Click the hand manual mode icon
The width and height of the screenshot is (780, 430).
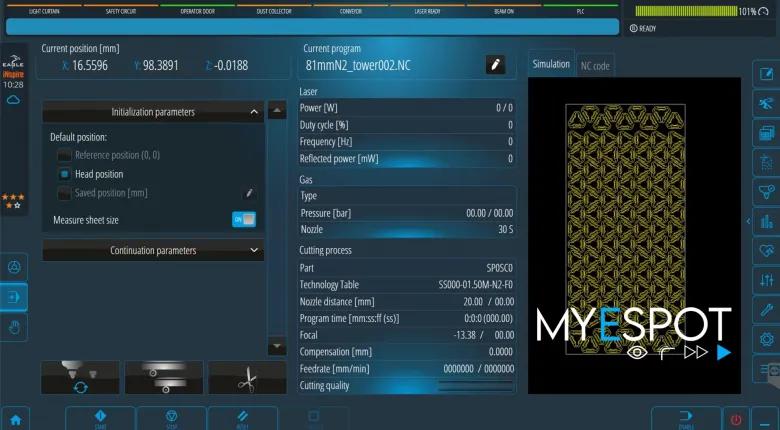[14, 326]
